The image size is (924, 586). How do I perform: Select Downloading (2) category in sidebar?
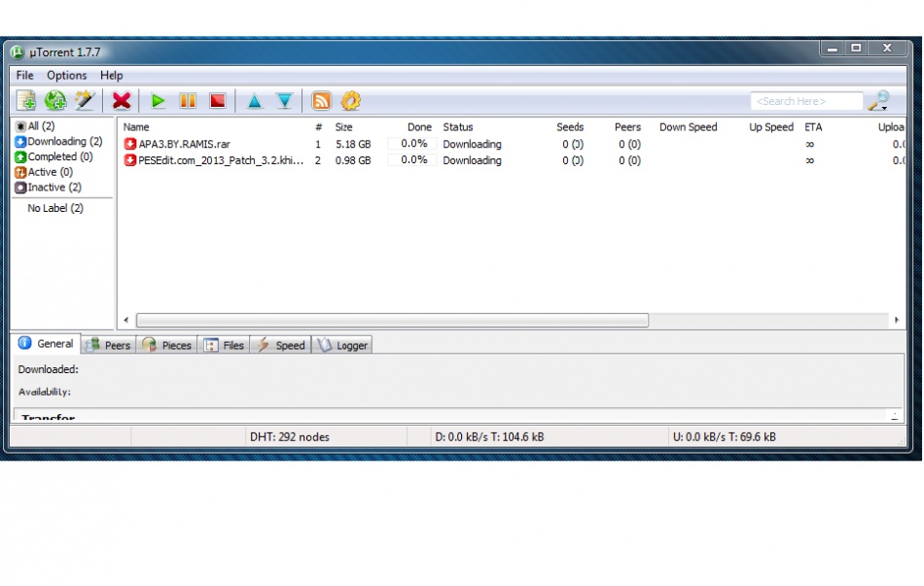coord(59,141)
